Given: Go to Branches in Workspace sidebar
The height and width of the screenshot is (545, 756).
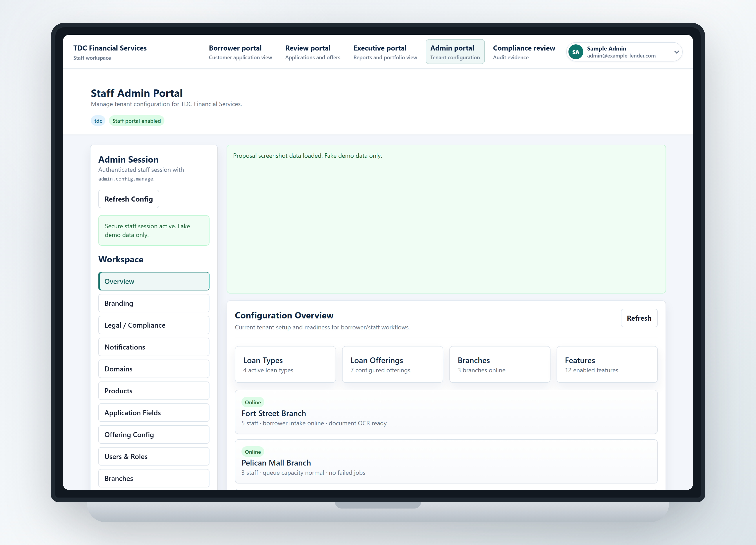Looking at the screenshot, I should point(154,478).
